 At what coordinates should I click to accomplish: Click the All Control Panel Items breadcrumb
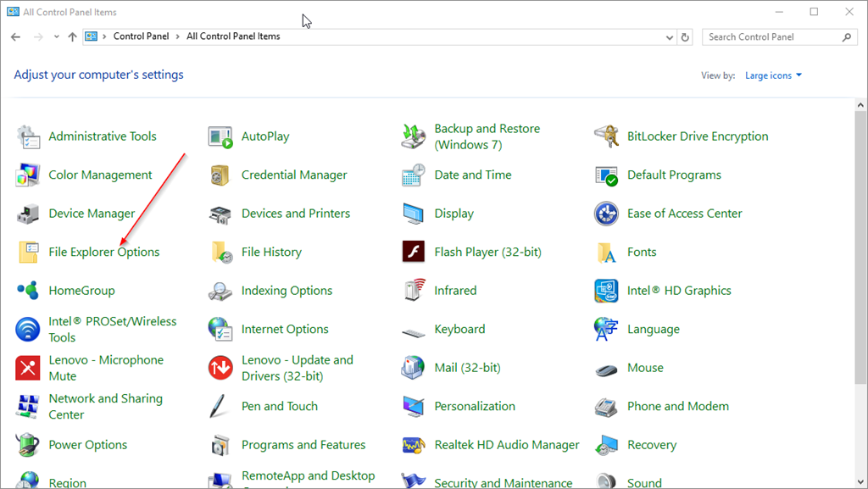(x=233, y=36)
